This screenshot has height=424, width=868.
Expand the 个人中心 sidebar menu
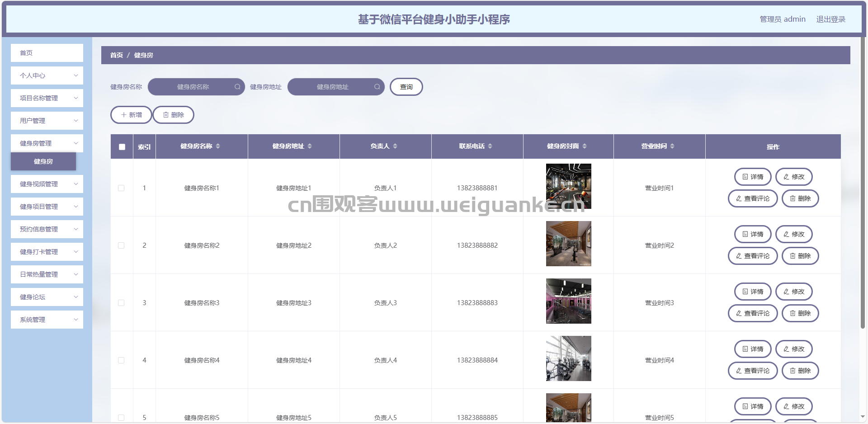(47, 75)
